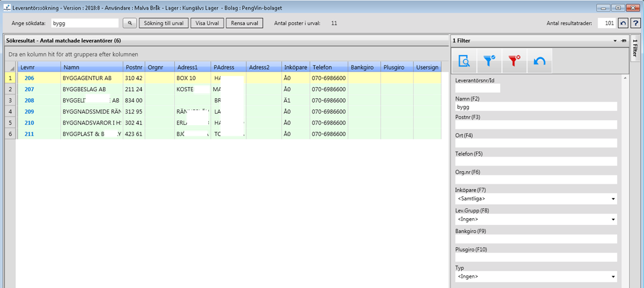Click the Sökning till urval button
The image size is (644, 288).
164,23
